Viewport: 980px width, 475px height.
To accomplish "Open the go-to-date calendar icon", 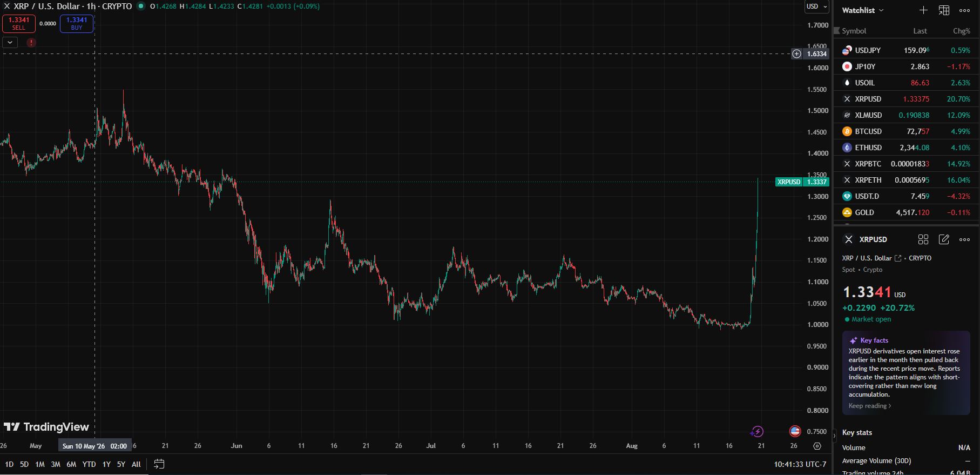I will click(159, 464).
